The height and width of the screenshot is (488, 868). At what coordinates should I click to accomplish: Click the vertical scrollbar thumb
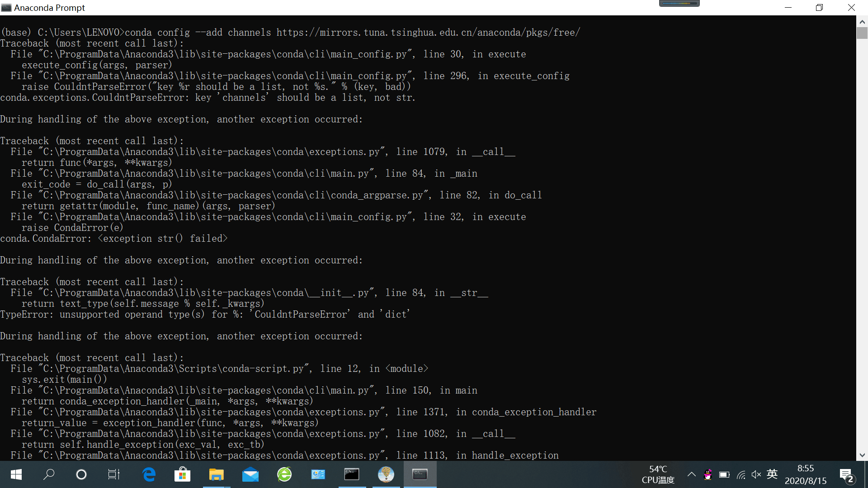862,33
